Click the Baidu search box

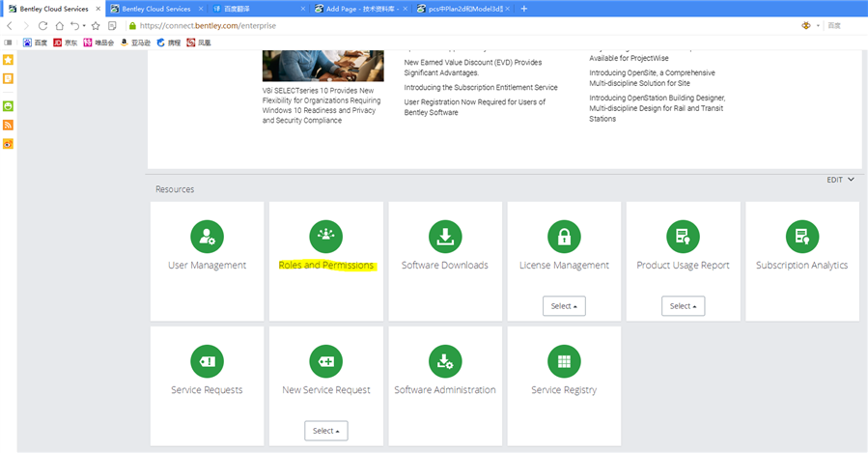(845, 25)
